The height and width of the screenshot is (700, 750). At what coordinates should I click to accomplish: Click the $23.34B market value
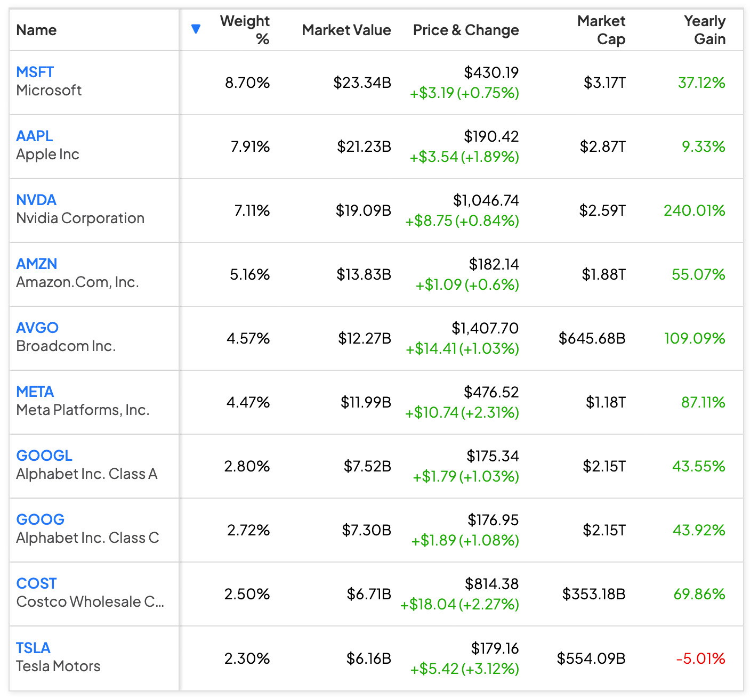click(x=362, y=83)
